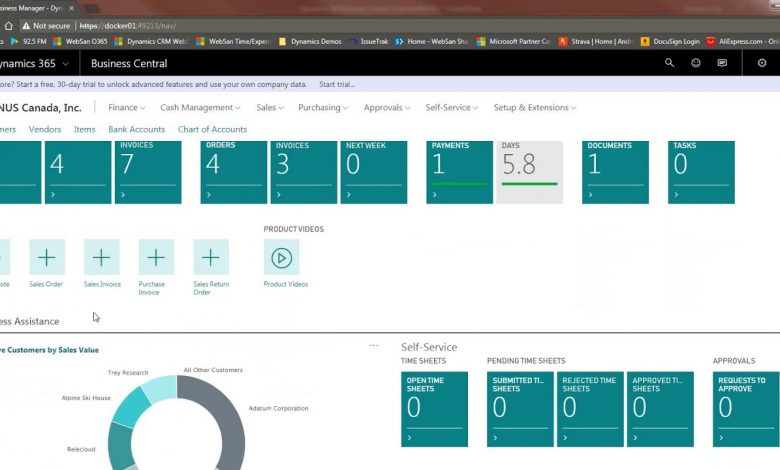
Task: Open the Strava Home bookmark
Action: (595, 41)
